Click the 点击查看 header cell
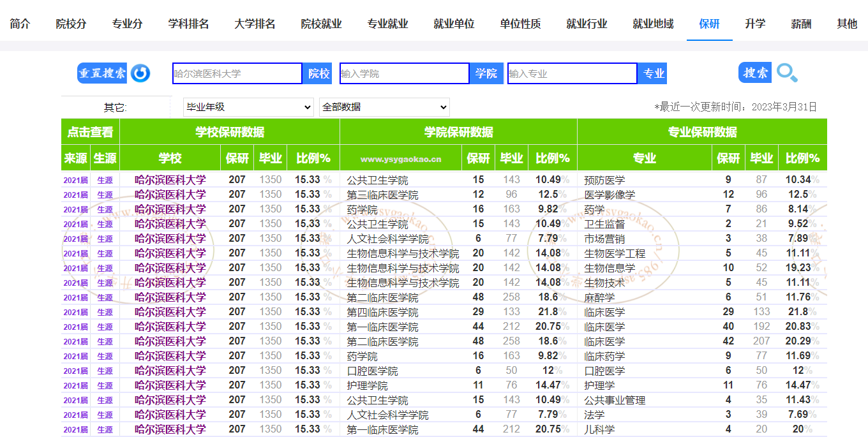Viewport: 868px width, 437px height. (x=90, y=132)
